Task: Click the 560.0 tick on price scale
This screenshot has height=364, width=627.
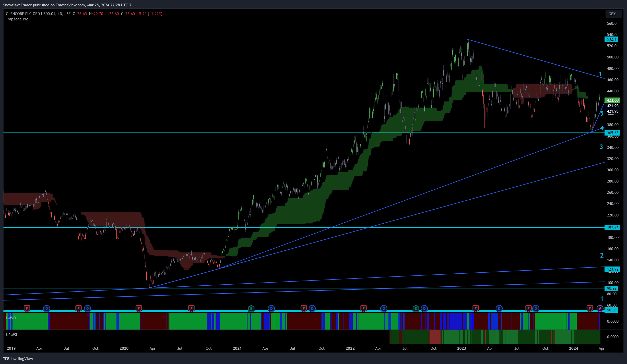Action: 612,23
